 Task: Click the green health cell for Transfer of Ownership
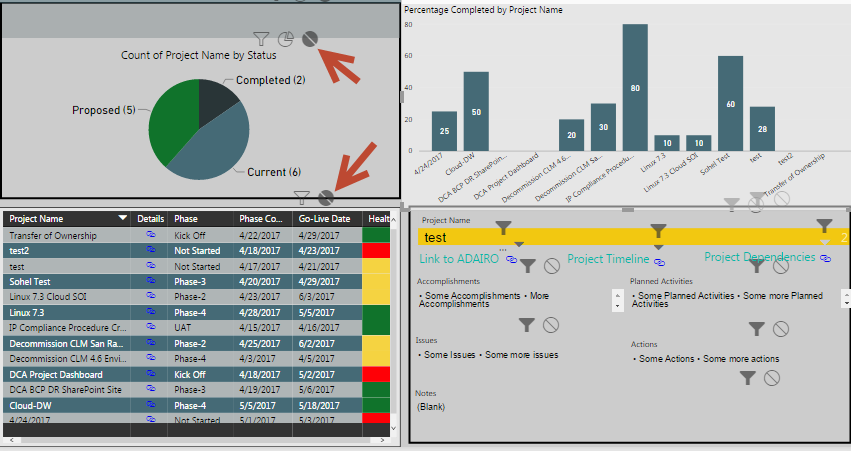coord(376,235)
